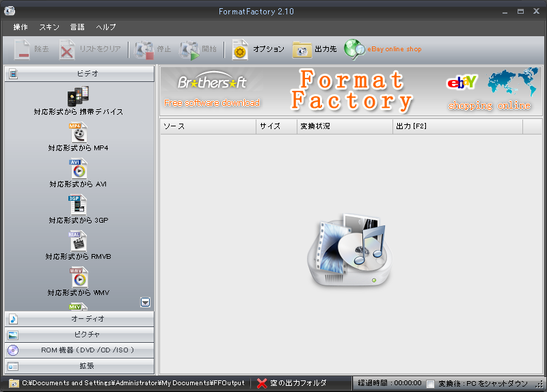Click the 除去 remove-item toolbar icon
The height and width of the screenshot is (392, 547).
pos(22,49)
